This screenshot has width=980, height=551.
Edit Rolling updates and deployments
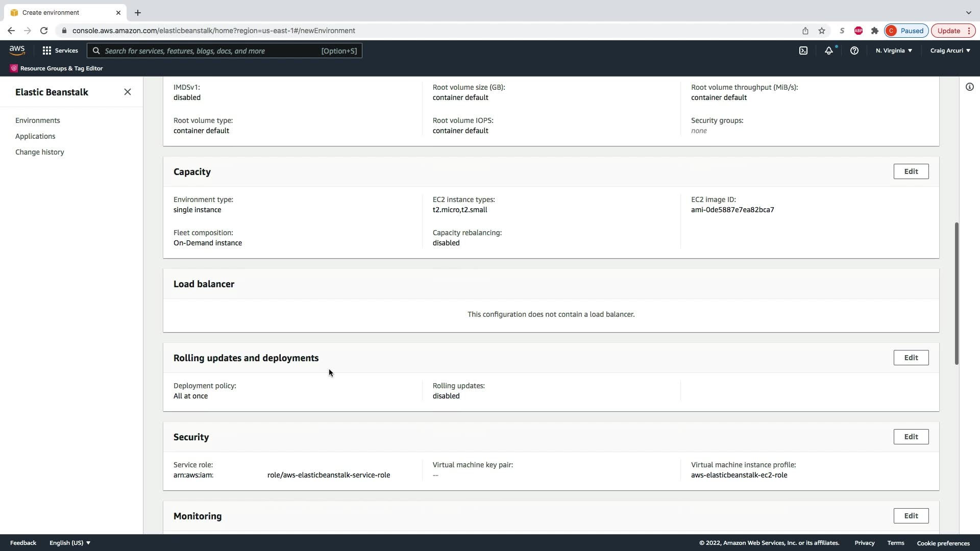[x=911, y=358]
